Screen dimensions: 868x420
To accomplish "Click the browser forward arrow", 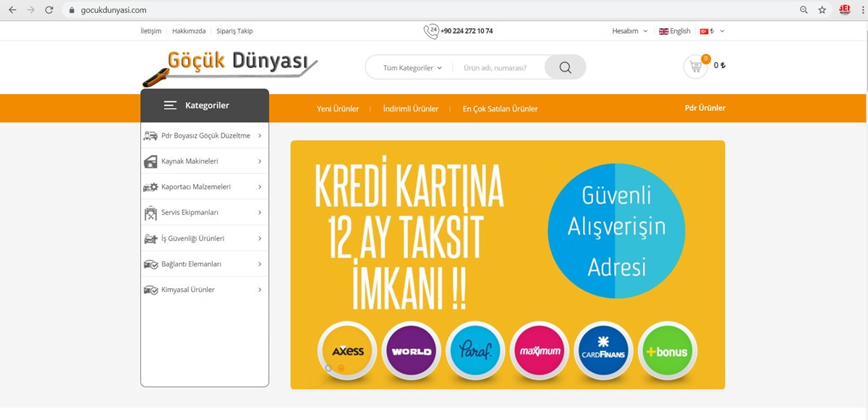I will (30, 10).
